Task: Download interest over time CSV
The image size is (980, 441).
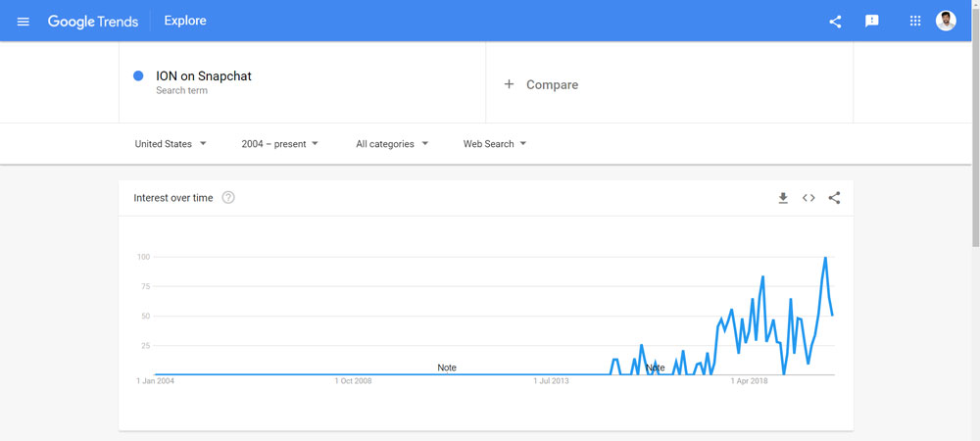Action: (783, 198)
